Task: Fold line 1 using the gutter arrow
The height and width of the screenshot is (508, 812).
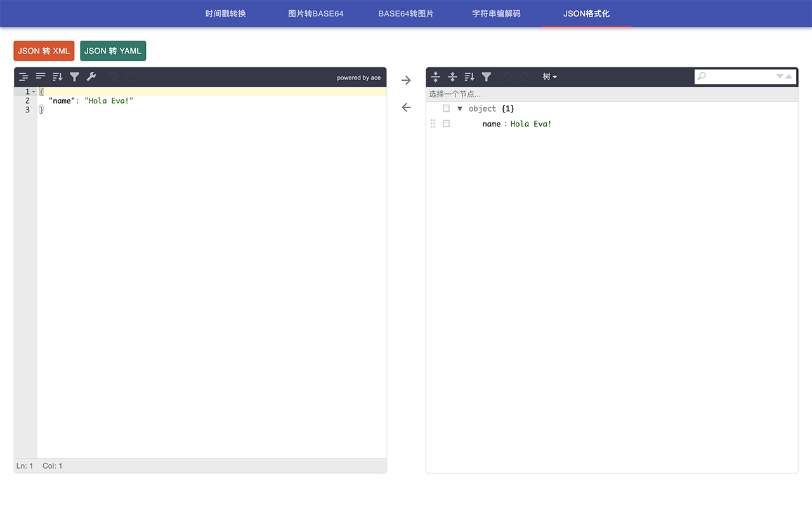Action: tap(34, 92)
